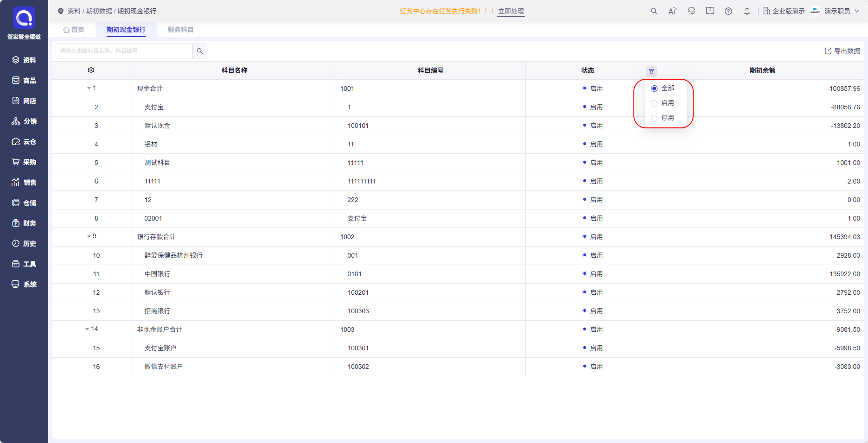The height and width of the screenshot is (443, 868).
Task: Click the 145394.03 opening balance value
Action: coord(845,237)
